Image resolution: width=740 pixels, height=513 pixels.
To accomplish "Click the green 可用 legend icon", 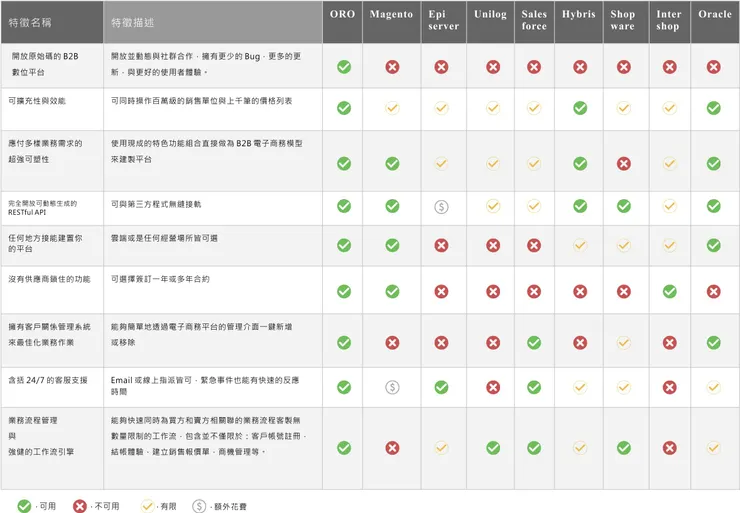I will point(24,506).
